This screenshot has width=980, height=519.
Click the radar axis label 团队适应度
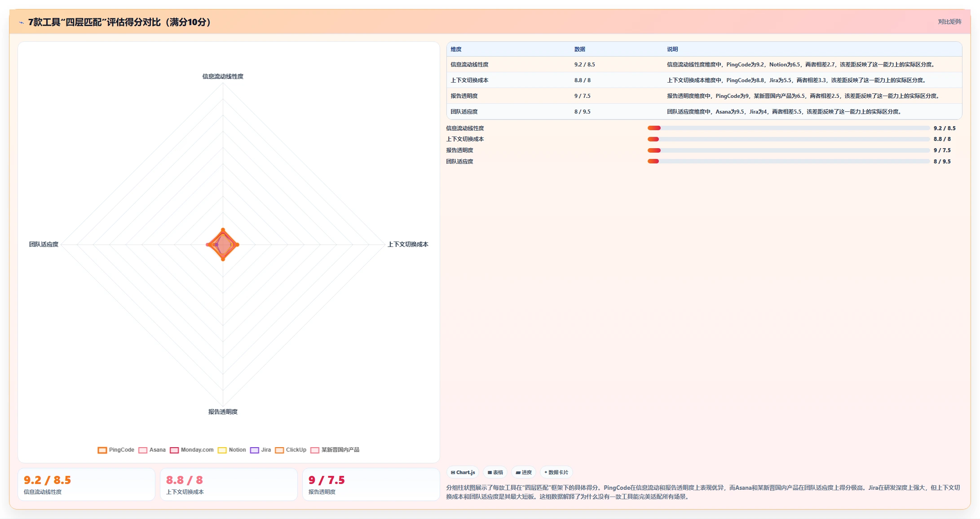click(44, 244)
